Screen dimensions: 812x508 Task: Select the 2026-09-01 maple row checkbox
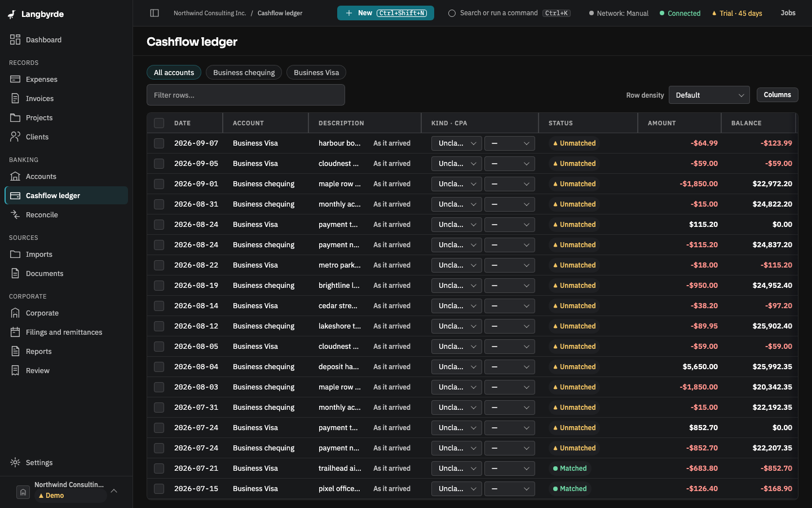coord(159,184)
